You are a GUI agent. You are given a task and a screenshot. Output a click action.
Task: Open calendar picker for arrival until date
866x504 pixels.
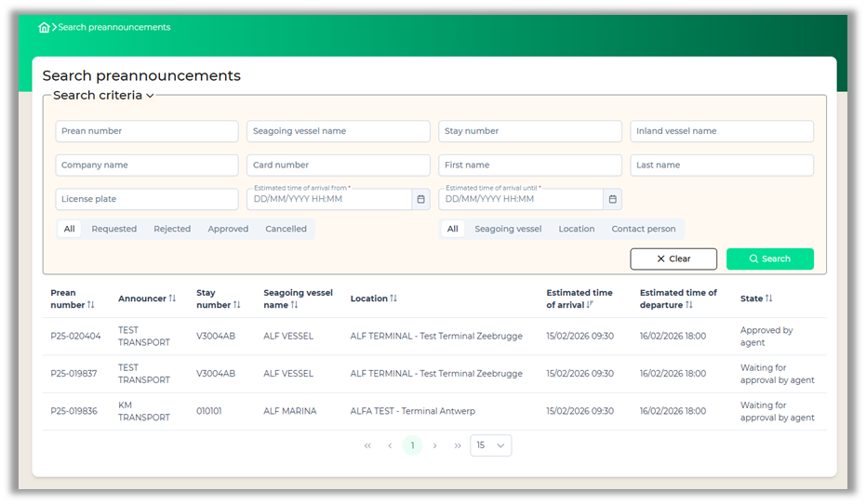pos(612,199)
